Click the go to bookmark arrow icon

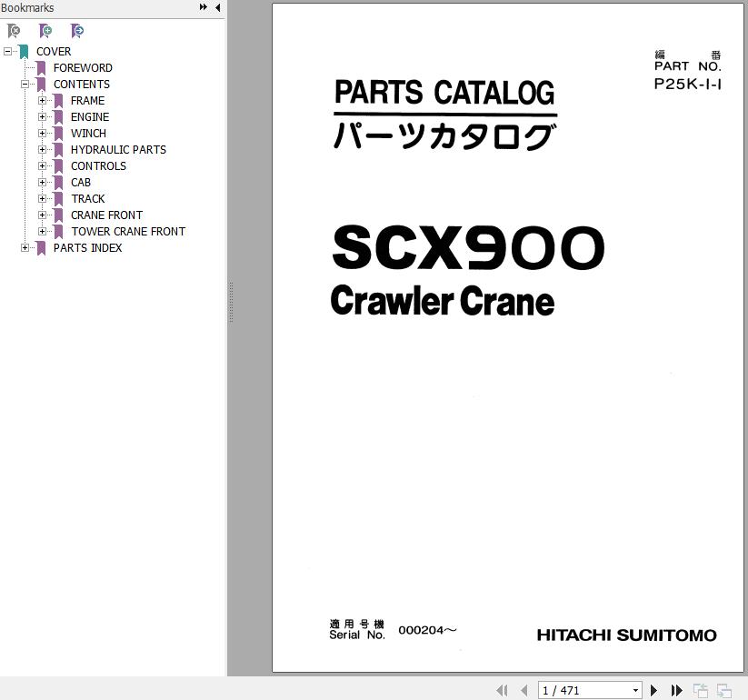point(77,31)
